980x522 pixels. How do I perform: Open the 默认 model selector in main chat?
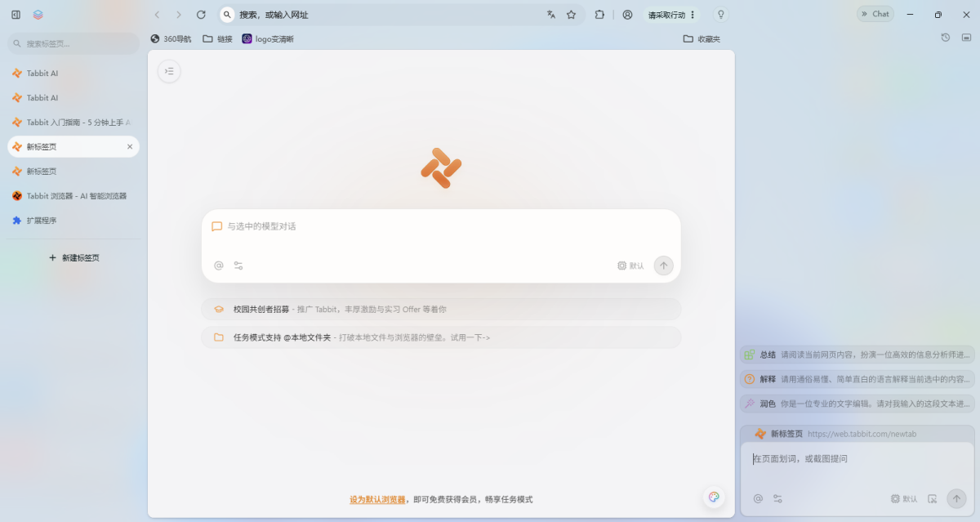(x=630, y=265)
